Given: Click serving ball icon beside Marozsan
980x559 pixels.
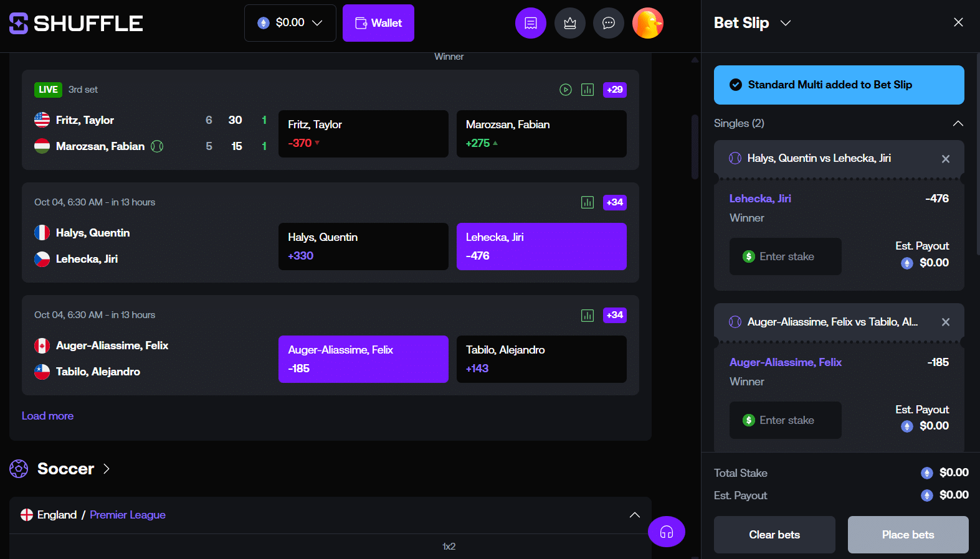Looking at the screenshot, I should [x=157, y=146].
